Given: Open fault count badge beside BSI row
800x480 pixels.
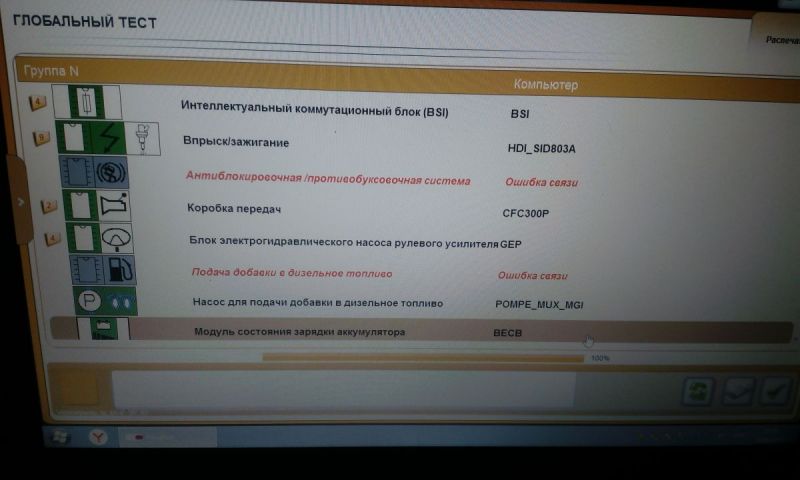Looking at the screenshot, I should point(39,102).
